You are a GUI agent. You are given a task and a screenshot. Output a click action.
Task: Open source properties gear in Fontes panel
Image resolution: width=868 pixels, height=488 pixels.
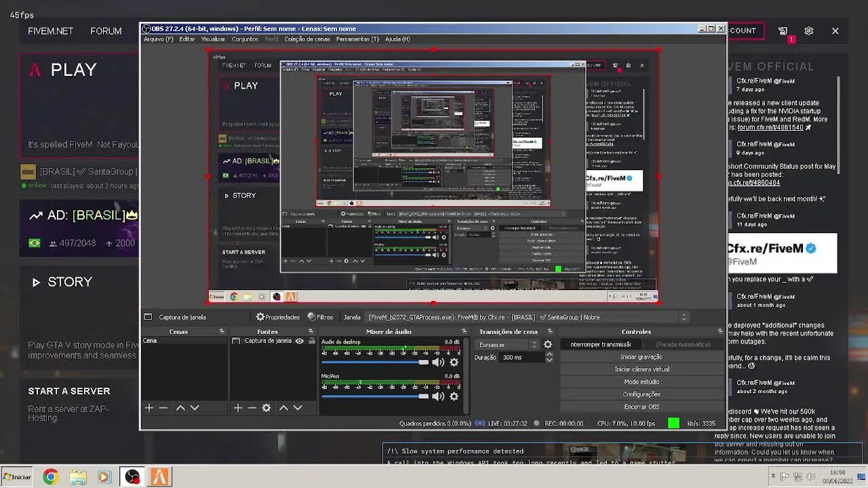(267, 407)
